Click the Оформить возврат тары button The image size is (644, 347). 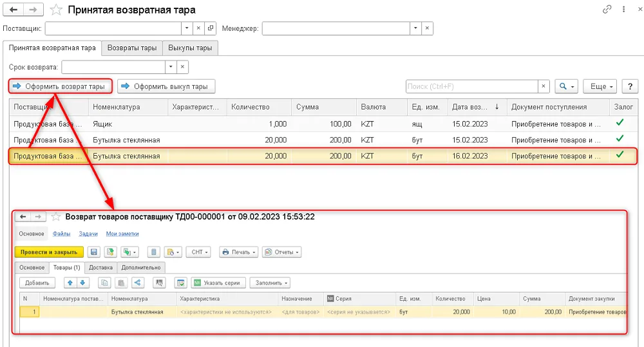(x=61, y=87)
